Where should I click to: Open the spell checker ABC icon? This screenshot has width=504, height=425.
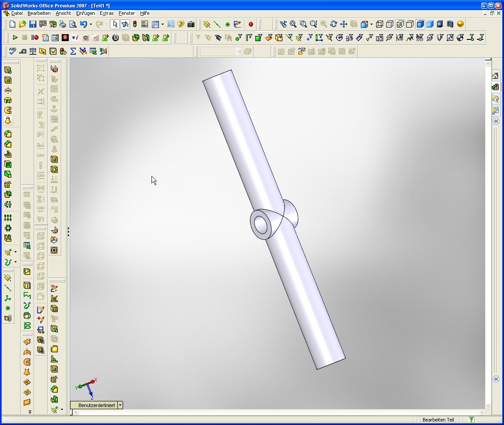tap(13, 51)
